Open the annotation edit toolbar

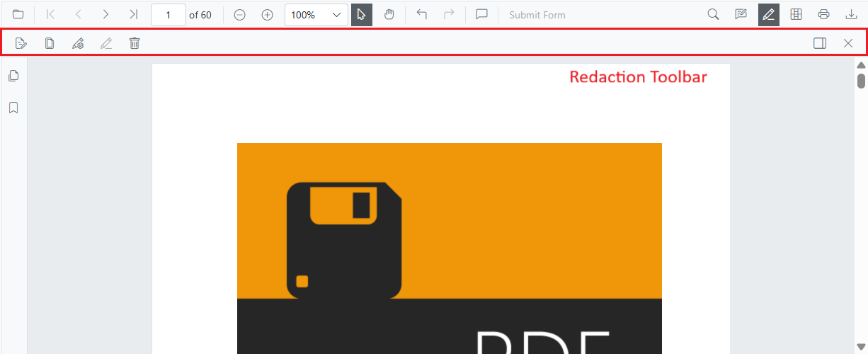[741, 14]
